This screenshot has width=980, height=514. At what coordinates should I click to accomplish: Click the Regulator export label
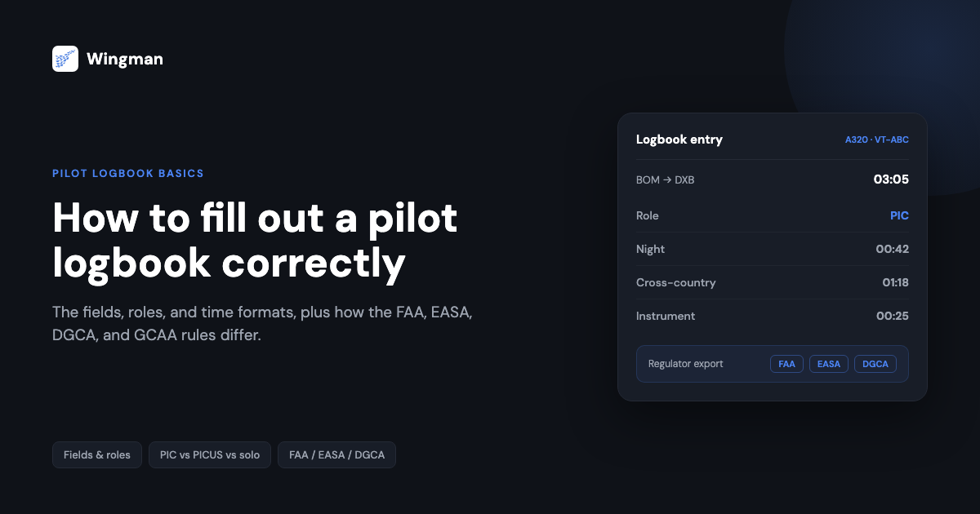point(686,364)
